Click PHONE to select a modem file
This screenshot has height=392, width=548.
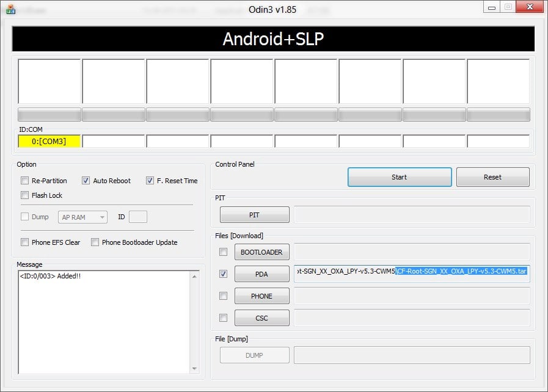click(261, 296)
